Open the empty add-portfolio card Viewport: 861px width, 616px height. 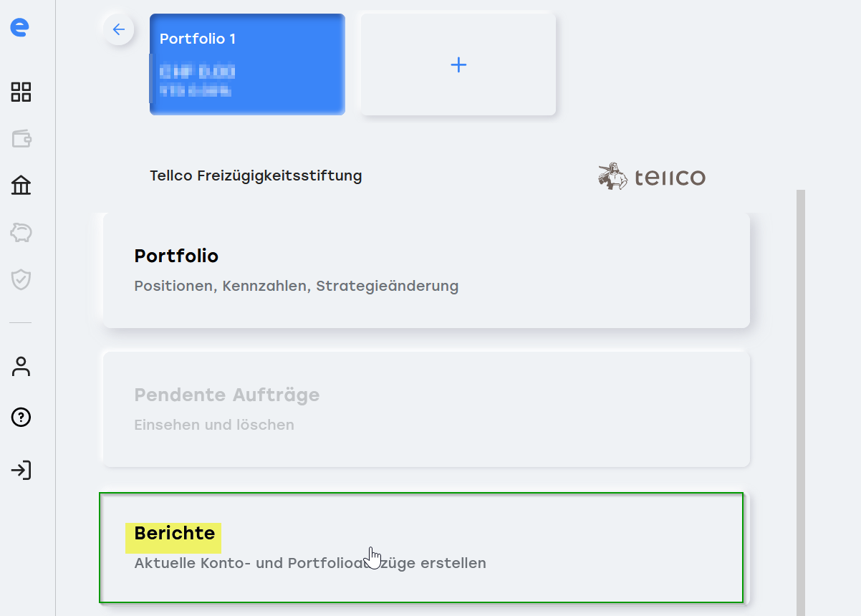coord(458,64)
